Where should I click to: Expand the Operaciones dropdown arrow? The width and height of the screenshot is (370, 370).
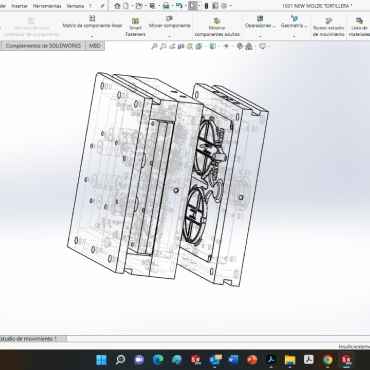(x=260, y=36)
